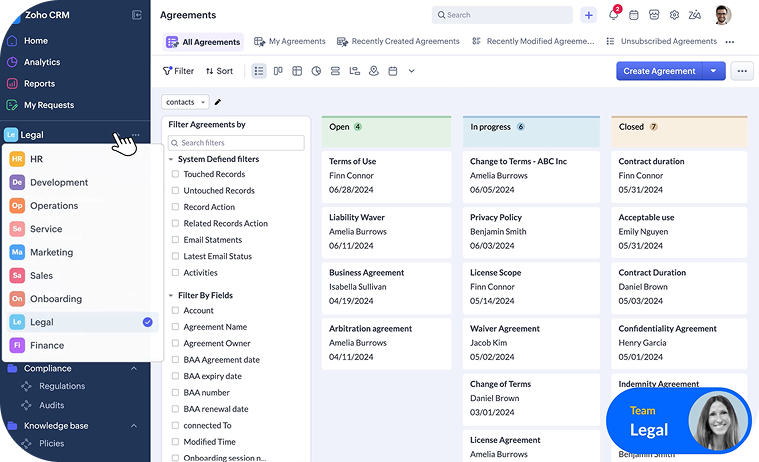Screen dimensions: 759x462
Task: Tick the Email Statments checkbox
Action: point(175,240)
